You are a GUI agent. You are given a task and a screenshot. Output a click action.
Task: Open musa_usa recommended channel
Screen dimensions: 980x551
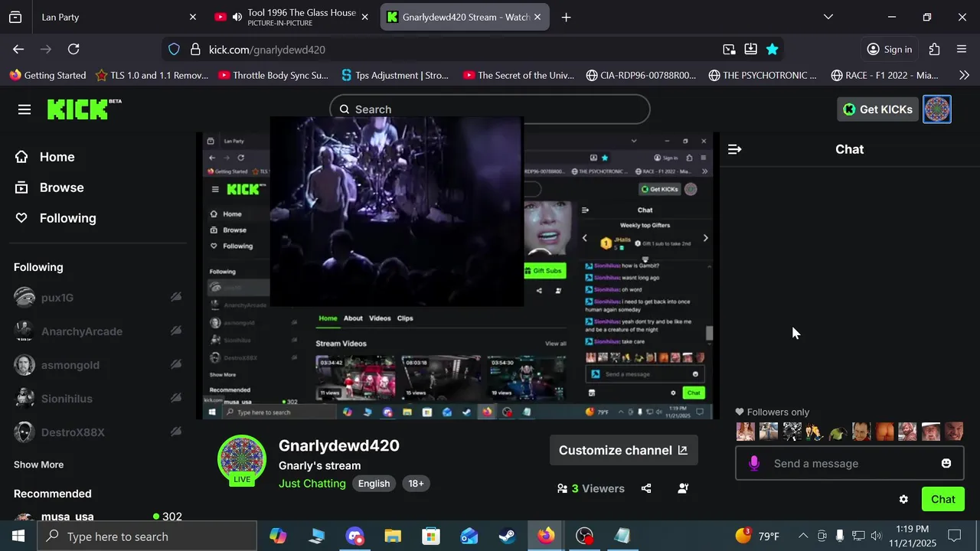click(x=98, y=517)
